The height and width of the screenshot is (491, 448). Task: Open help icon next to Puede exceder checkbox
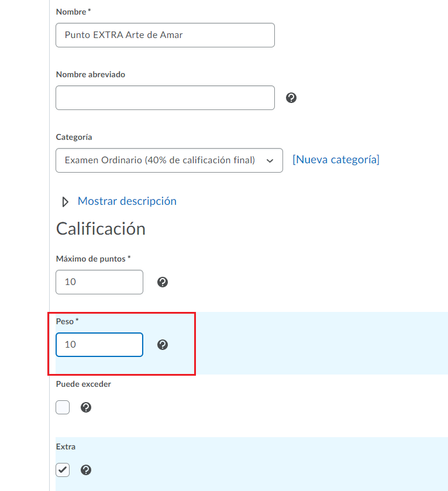[x=86, y=407]
